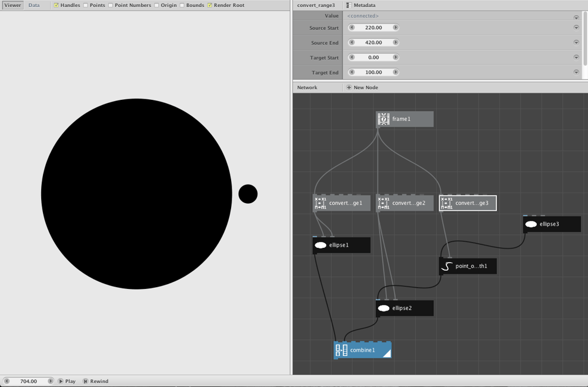588x387 pixels.
Task: Switch to the Data tab
Action: click(x=34, y=5)
